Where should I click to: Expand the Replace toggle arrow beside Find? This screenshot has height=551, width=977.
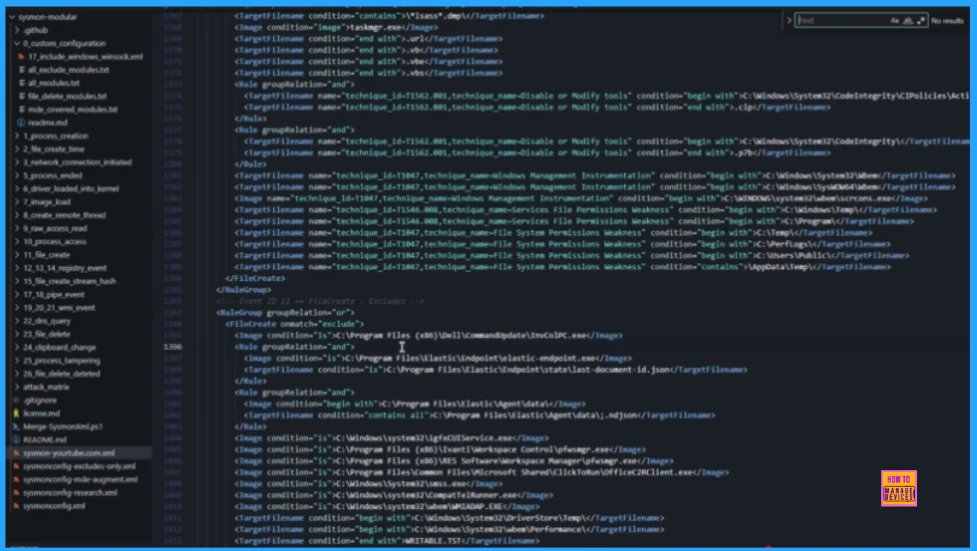click(x=789, y=21)
